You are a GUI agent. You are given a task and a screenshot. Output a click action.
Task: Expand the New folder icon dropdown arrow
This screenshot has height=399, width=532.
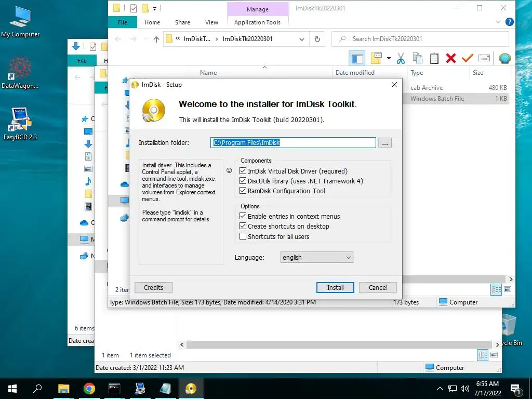coord(389,58)
